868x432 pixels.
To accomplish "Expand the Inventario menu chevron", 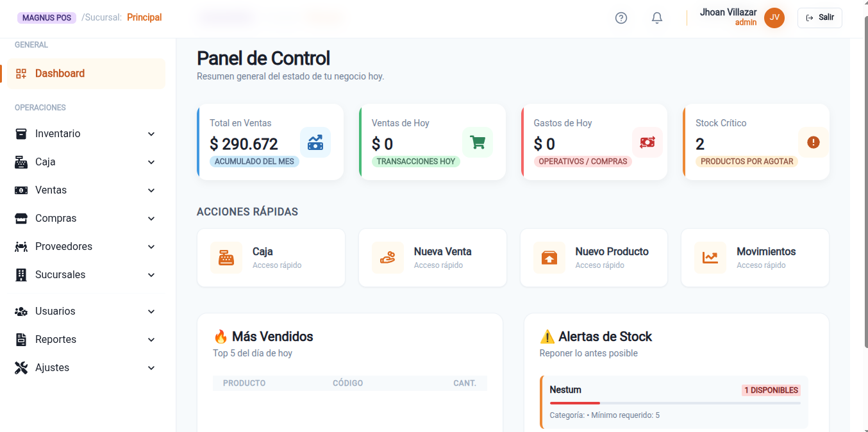I will tap(151, 134).
